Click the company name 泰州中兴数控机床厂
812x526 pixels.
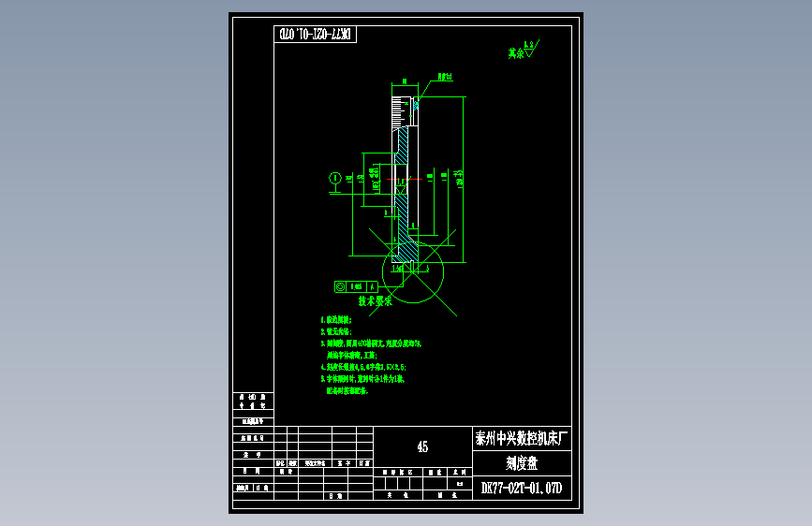coord(522,439)
